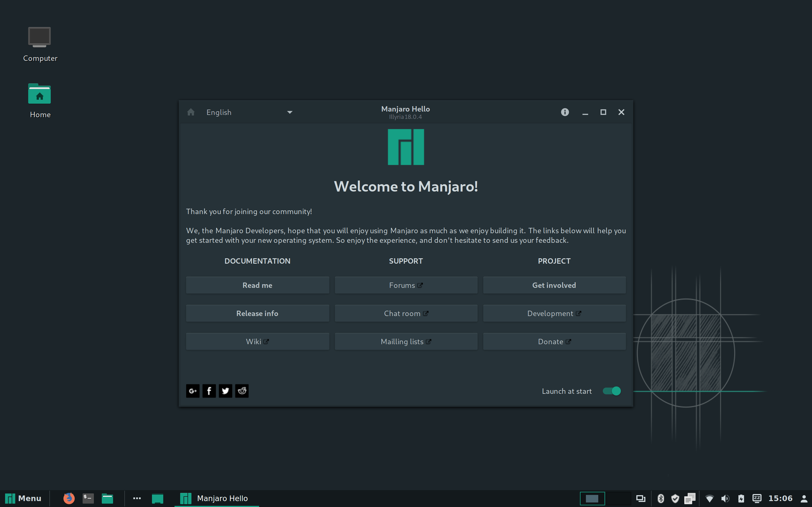The image size is (812, 507).
Task: Click the home folder desktop icon
Action: 39,95
